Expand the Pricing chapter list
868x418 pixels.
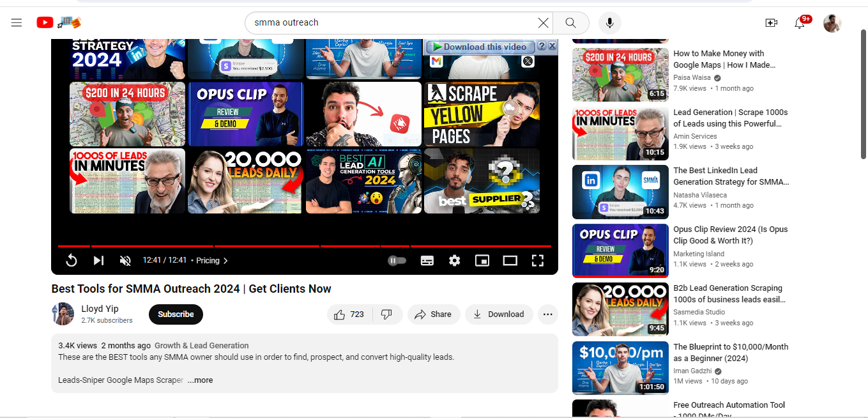pyautogui.click(x=212, y=260)
